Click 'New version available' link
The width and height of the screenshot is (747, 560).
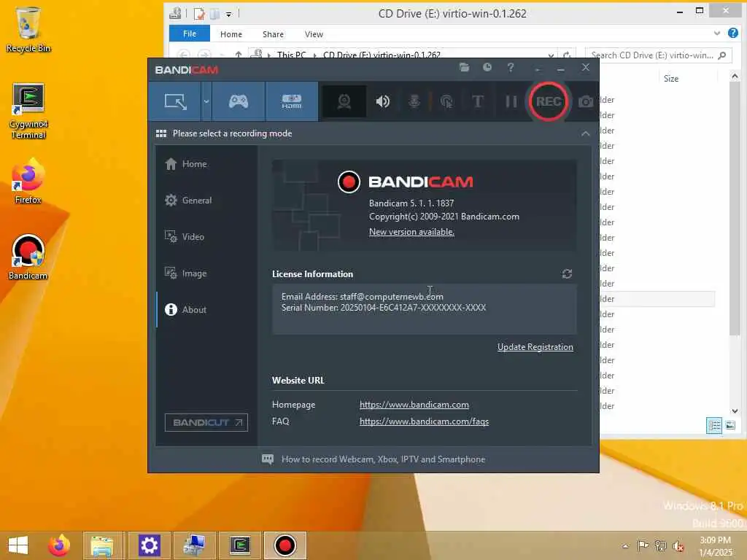pyautogui.click(x=411, y=231)
